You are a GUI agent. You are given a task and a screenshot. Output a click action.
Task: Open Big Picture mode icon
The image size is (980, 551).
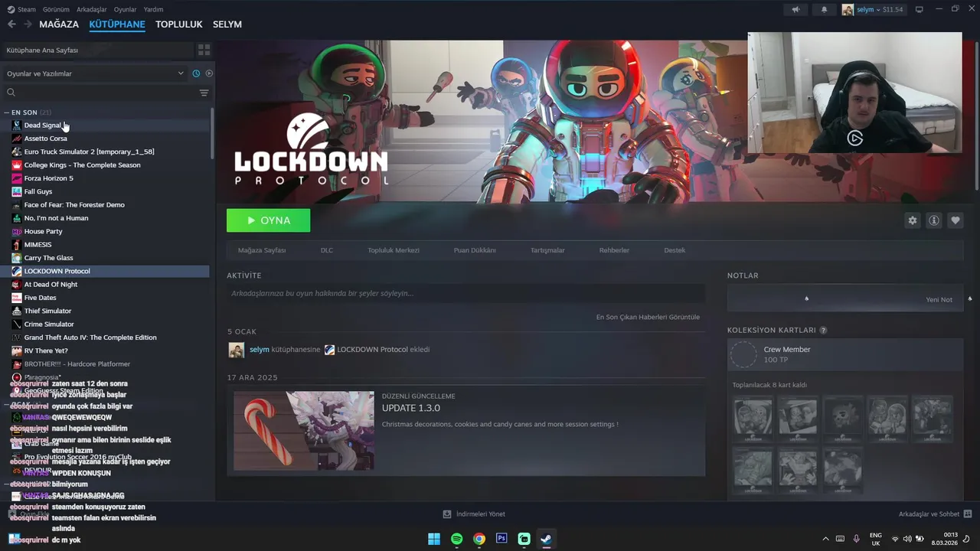tap(920, 9)
